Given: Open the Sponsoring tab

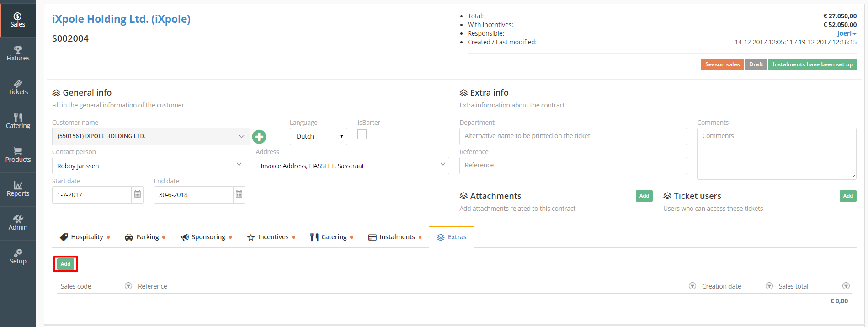Looking at the screenshot, I should [x=206, y=237].
